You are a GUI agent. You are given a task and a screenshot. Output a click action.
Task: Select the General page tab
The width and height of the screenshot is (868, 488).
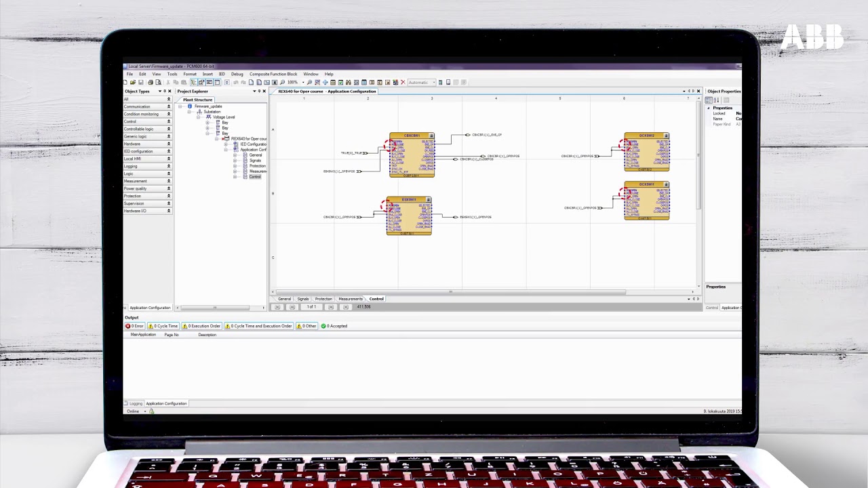pos(284,299)
